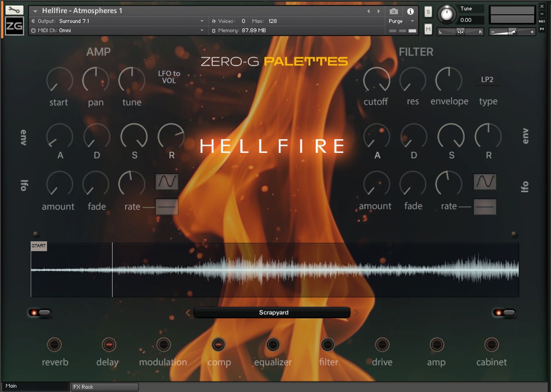This screenshot has height=392, width=551.
Task: Click the Output routing icon
Action: pyautogui.click(x=33, y=21)
